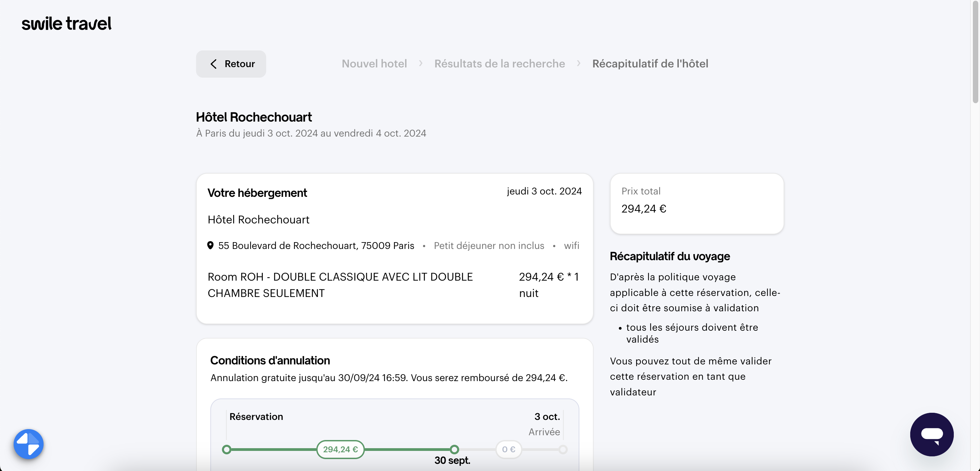
Task: Click the Retour back button
Action: [231, 64]
